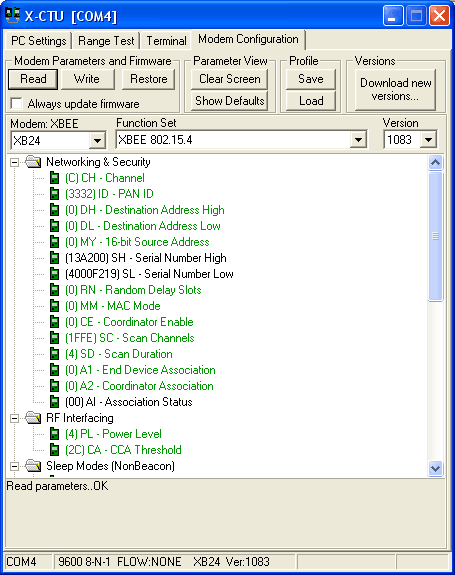455x575 pixels.
Task: Select (4) PL - Power Level row
Action: (113, 434)
